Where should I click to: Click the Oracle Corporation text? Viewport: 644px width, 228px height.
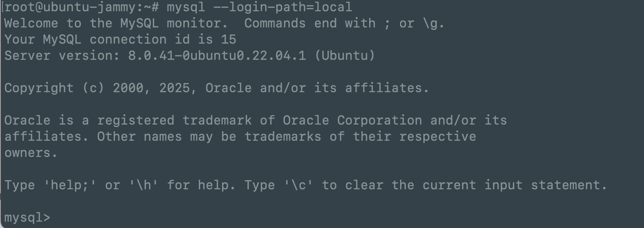[352, 120]
